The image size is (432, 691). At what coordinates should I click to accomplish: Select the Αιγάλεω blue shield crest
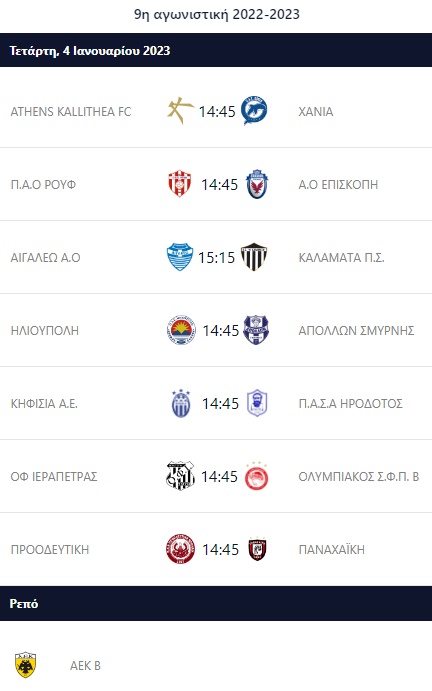[180, 256]
